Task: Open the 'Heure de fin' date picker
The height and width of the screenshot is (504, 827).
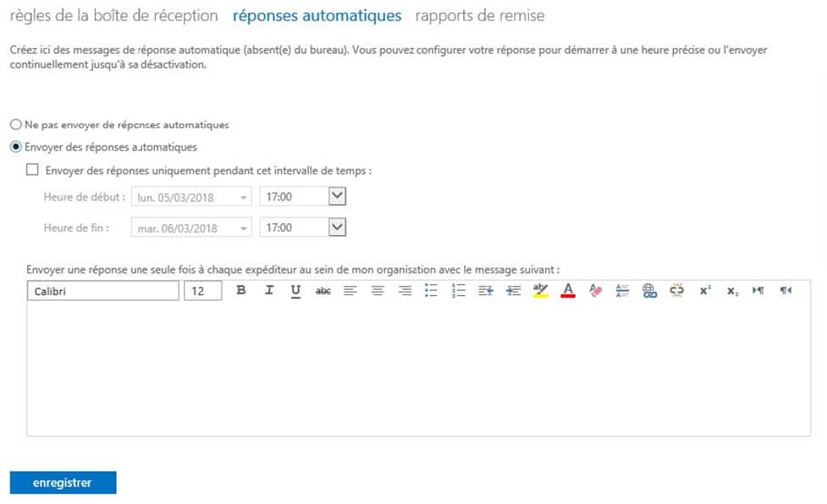Action: tap(240, 227)
